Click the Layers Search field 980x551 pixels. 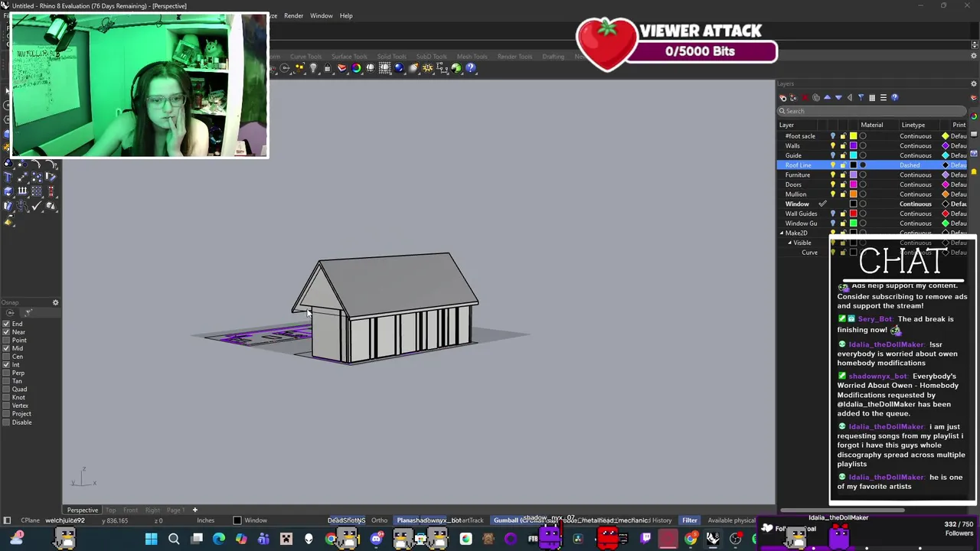pyautogui.click(x=871, y=111)
